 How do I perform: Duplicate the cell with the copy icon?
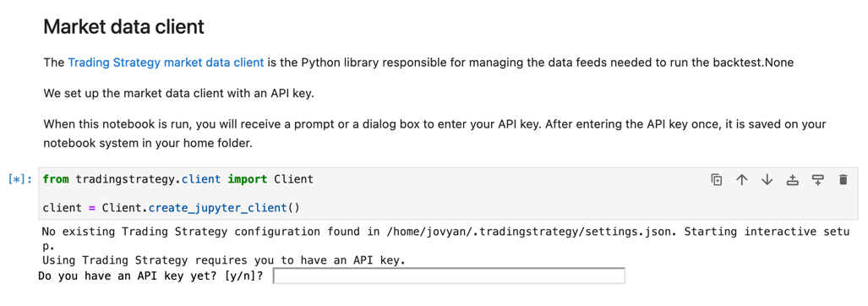717,179
